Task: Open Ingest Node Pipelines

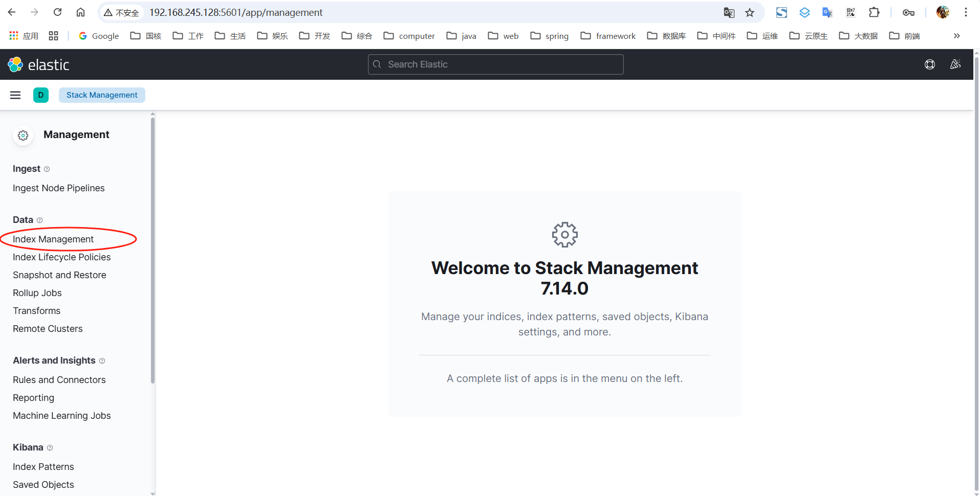Action: [59, 188]
